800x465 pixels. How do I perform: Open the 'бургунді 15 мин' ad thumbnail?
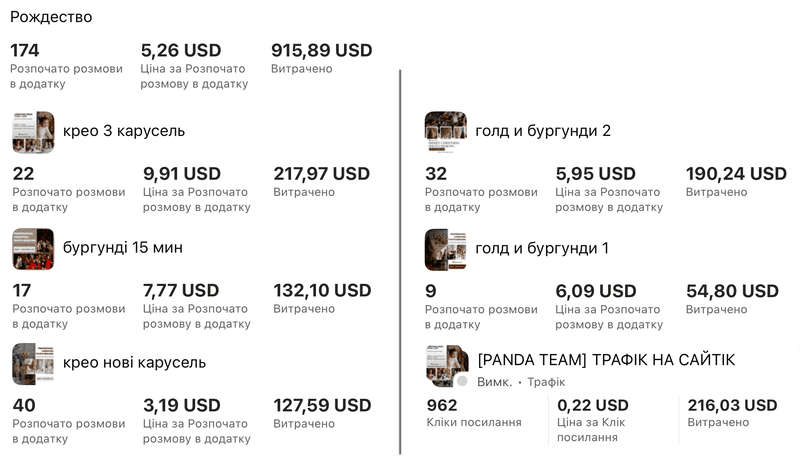click(33, 248)
